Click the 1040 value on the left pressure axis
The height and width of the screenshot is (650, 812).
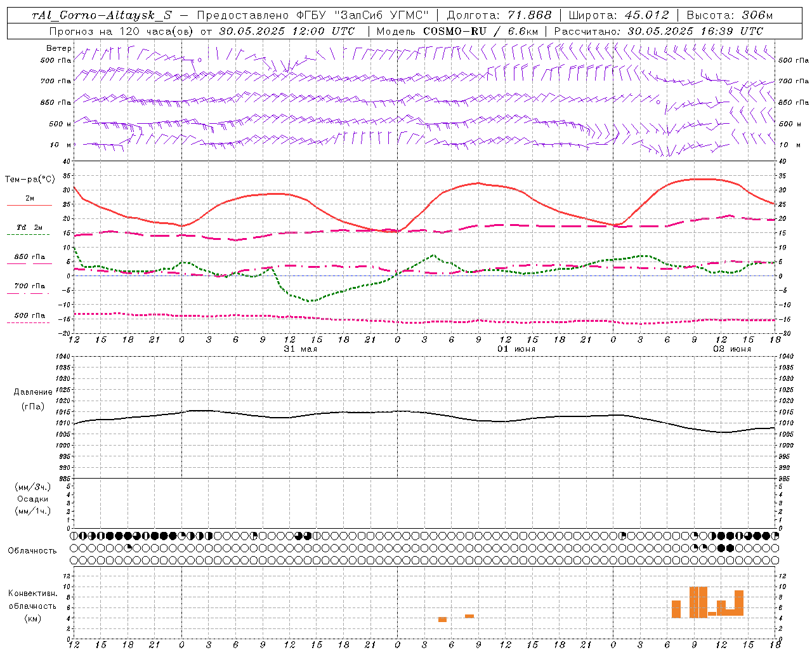[65, 357]
